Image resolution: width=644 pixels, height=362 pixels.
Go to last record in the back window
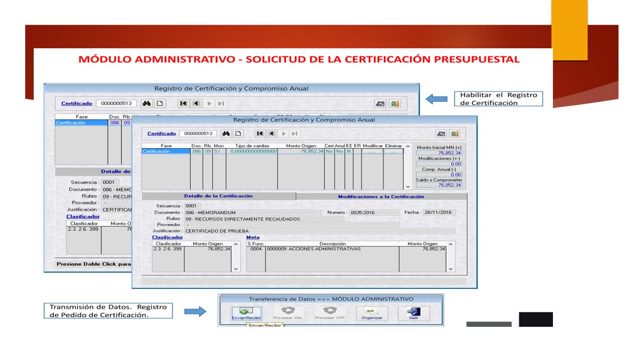221,103
